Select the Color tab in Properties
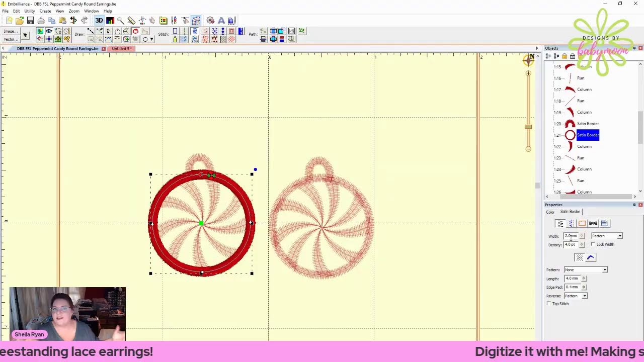Image resolution: width=644 pixels, height=362 pixels. click(550, 212)
